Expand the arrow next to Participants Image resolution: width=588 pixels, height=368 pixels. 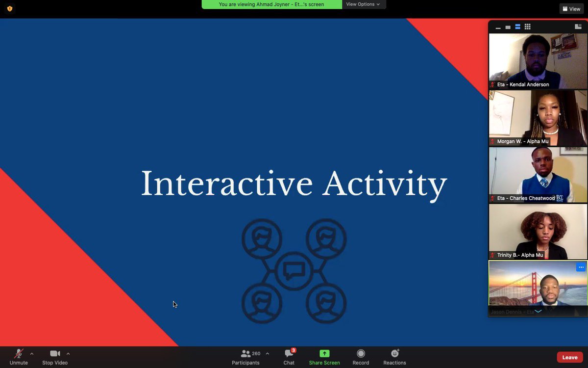[x=267, y=353]
